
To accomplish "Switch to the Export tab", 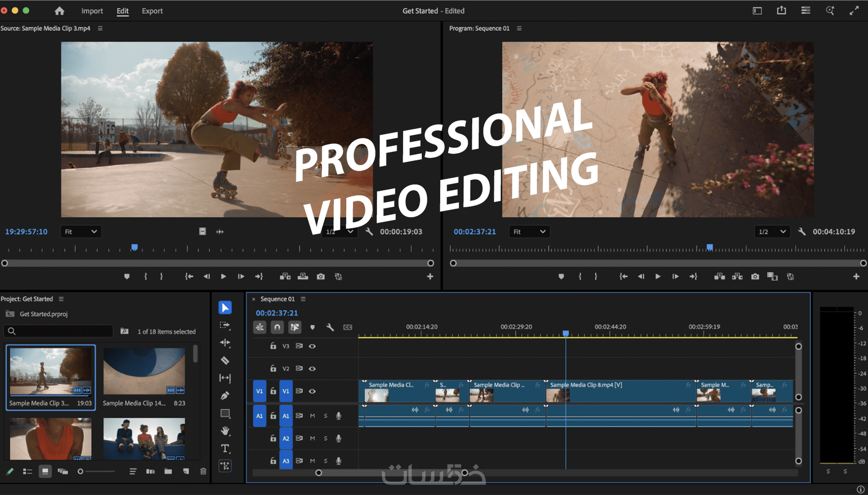I will click(152, 11).
